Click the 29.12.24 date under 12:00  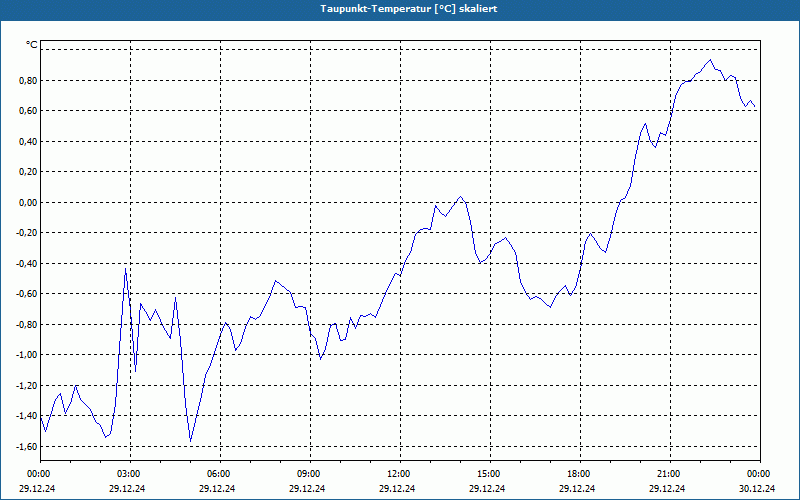(397, 488)
